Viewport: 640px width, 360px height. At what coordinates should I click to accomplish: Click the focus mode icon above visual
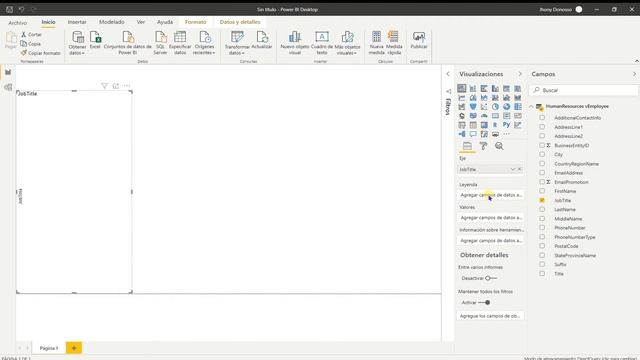[116, 86]
